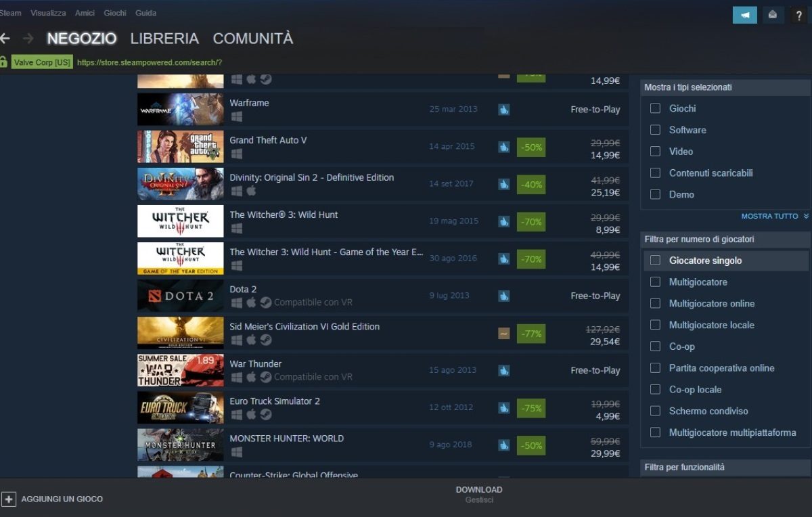Open the announcements megaphone icon

[744, 15]
